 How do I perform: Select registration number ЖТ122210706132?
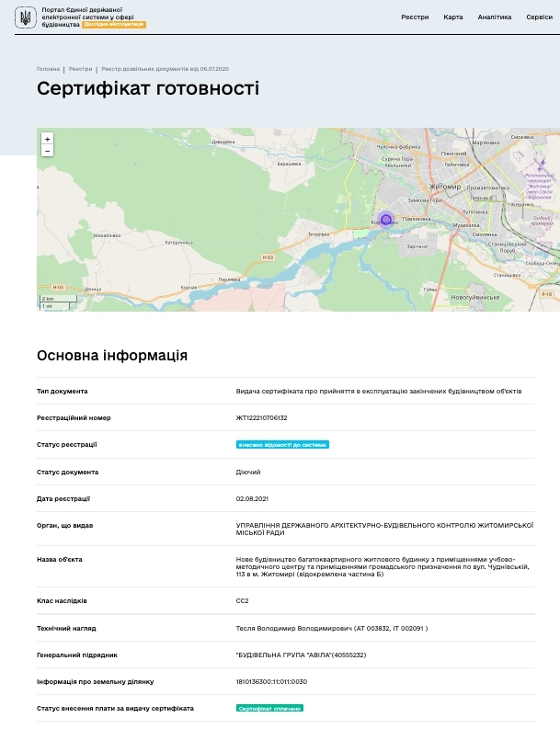click(261, 418)
